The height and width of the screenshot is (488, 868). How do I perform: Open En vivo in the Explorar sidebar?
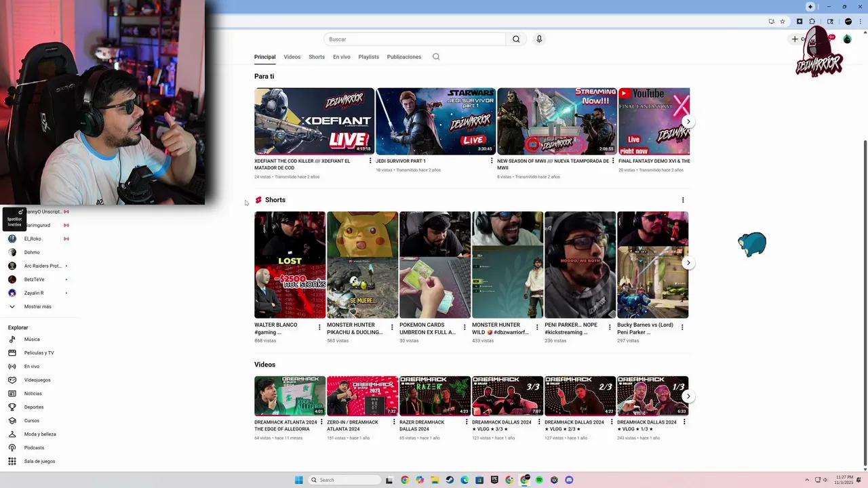[32, 366]
